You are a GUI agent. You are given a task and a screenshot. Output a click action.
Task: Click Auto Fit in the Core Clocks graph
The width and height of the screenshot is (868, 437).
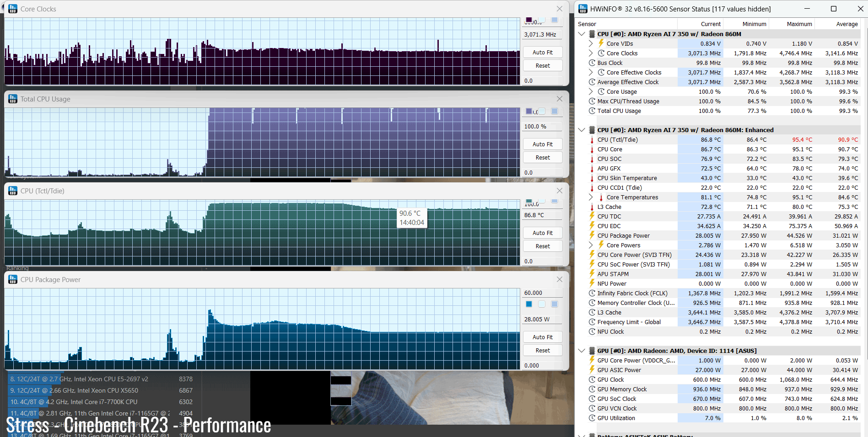tap(543, 52)
